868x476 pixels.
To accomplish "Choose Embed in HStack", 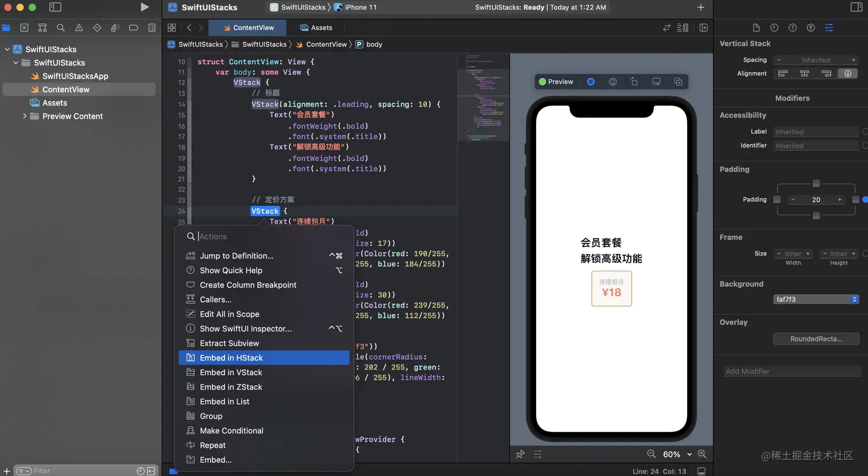I will coord(264,358).
